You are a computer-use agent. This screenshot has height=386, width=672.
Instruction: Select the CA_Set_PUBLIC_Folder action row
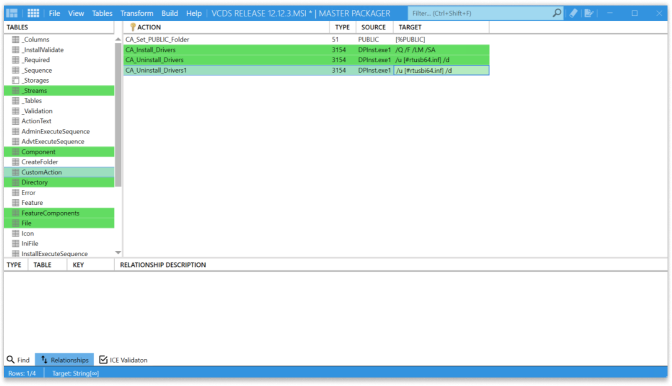pyautogui.click(x=306, y=39)
